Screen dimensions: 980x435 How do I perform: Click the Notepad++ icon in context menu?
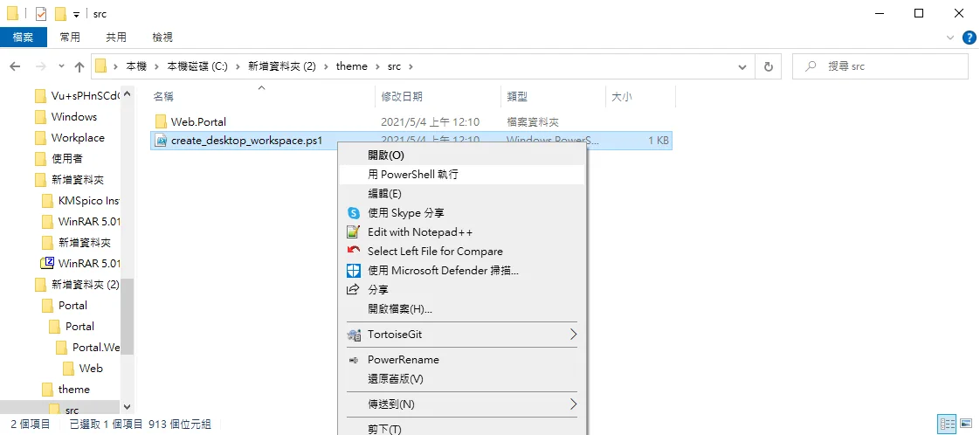click(354, 232)
